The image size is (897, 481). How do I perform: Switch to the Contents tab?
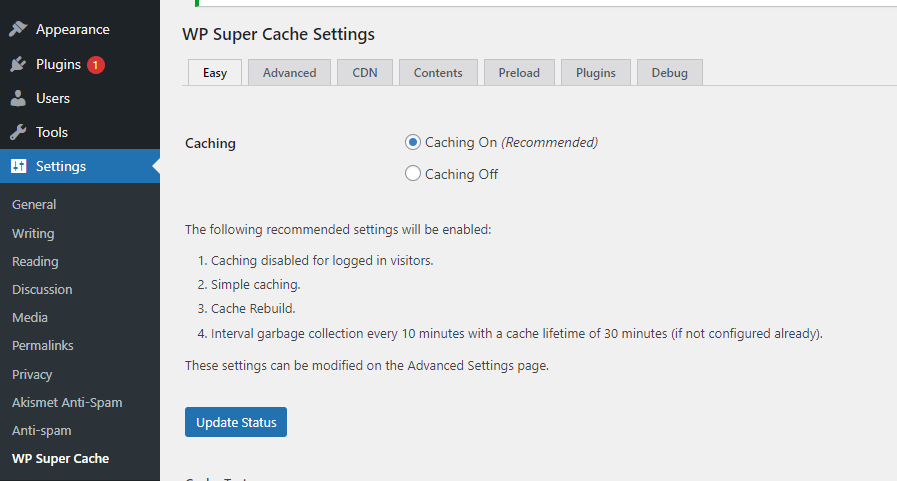438,73
